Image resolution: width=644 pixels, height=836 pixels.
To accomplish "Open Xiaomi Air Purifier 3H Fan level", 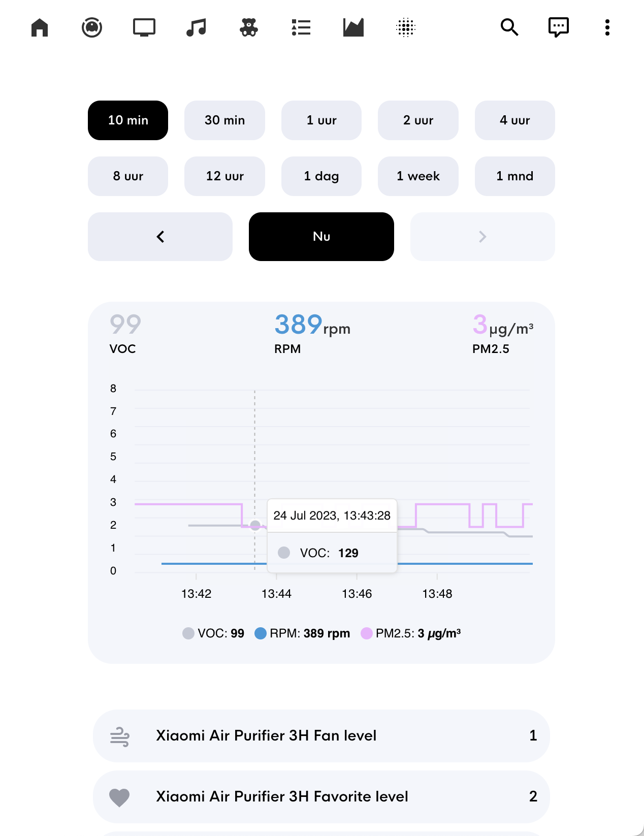I will click(321, 735).
